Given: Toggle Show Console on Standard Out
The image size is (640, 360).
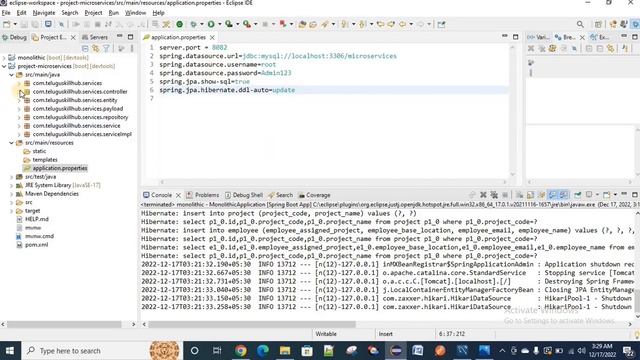Looking at the screenshot, I should [552, 195].
